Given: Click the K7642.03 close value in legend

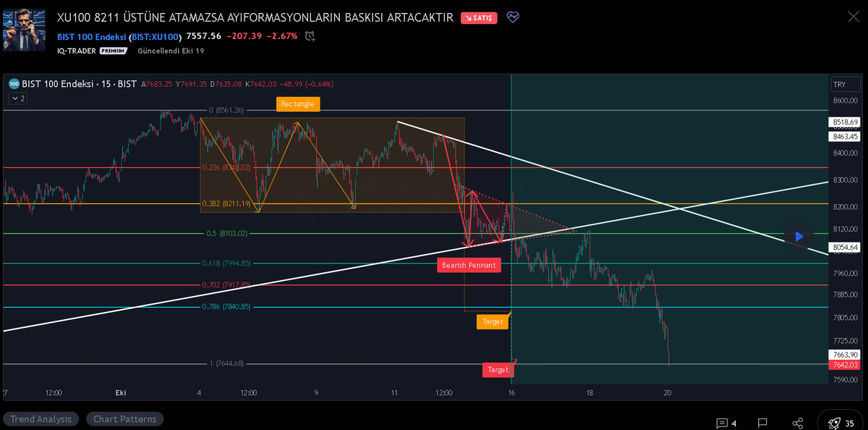Looking at the screenshot, I should [263, 84].
